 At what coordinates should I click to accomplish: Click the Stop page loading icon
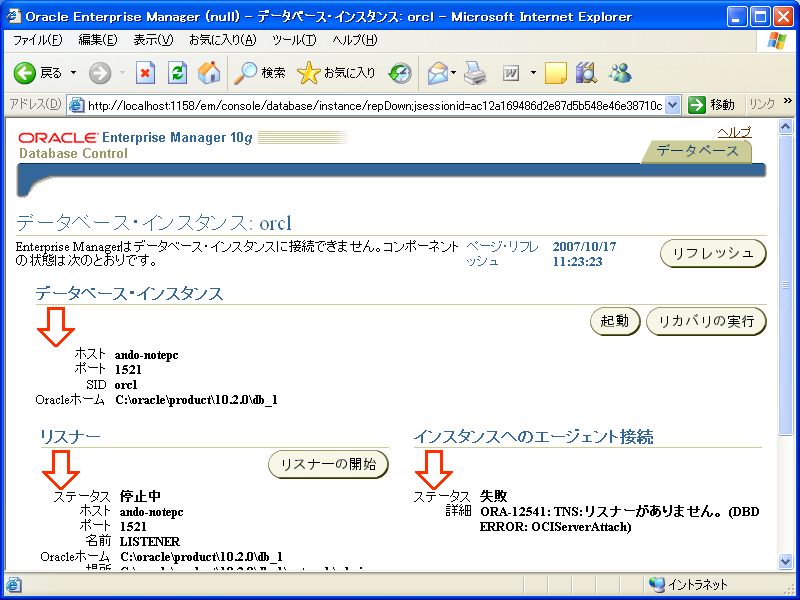point(146,73)
